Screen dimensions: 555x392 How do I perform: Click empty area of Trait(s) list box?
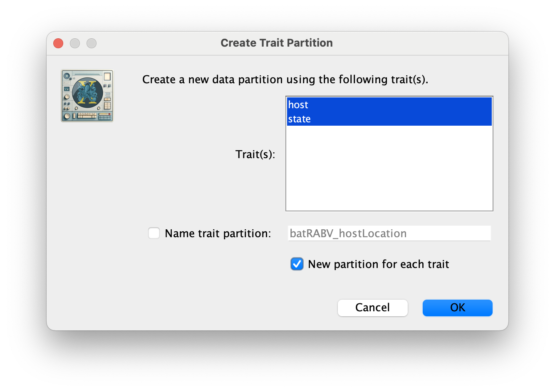click(x=389, y=169)
